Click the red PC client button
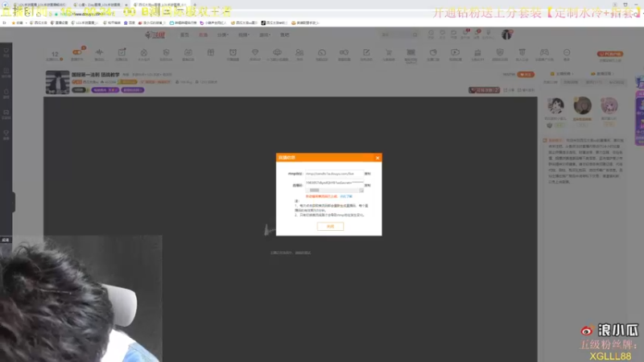 coord(610,54)
